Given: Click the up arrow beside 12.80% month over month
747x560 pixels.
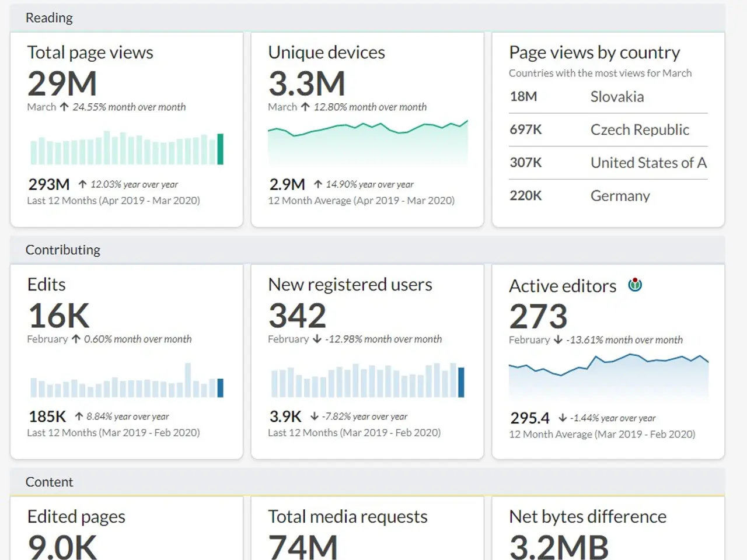Looking at the screenshot, I should 305,107.
